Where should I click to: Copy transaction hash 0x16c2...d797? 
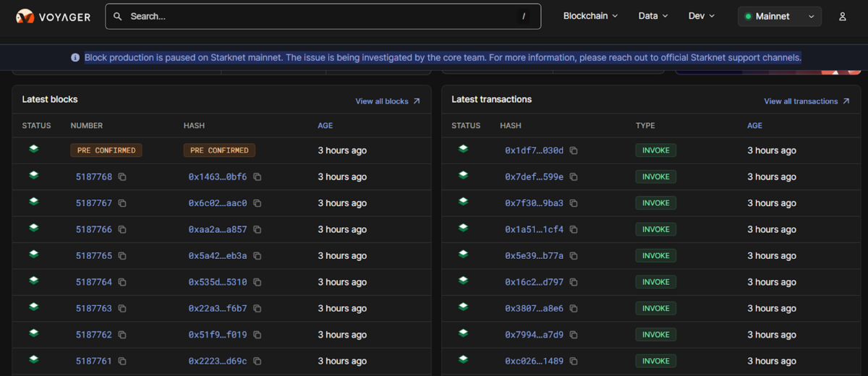(x=574, y=282)
